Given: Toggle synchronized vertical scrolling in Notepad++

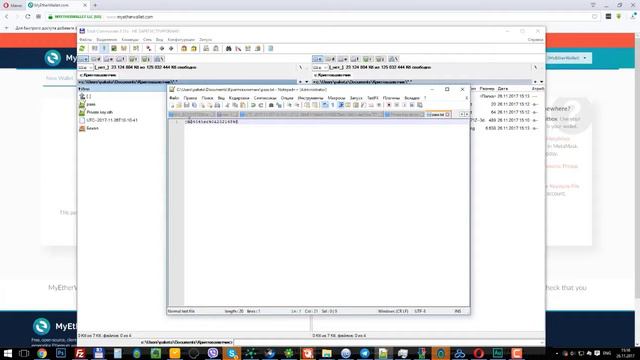Looking at the screenshot, I should 307,105.
